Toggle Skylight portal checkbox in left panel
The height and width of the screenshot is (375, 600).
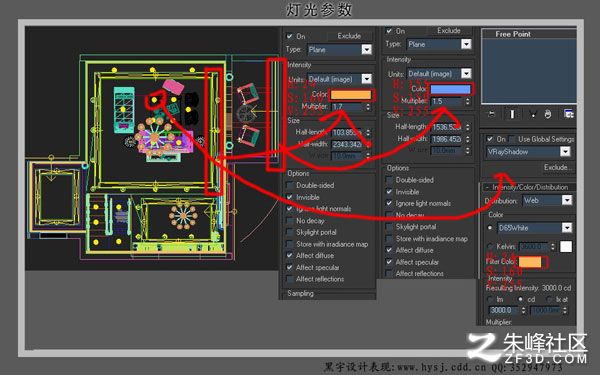290,232
